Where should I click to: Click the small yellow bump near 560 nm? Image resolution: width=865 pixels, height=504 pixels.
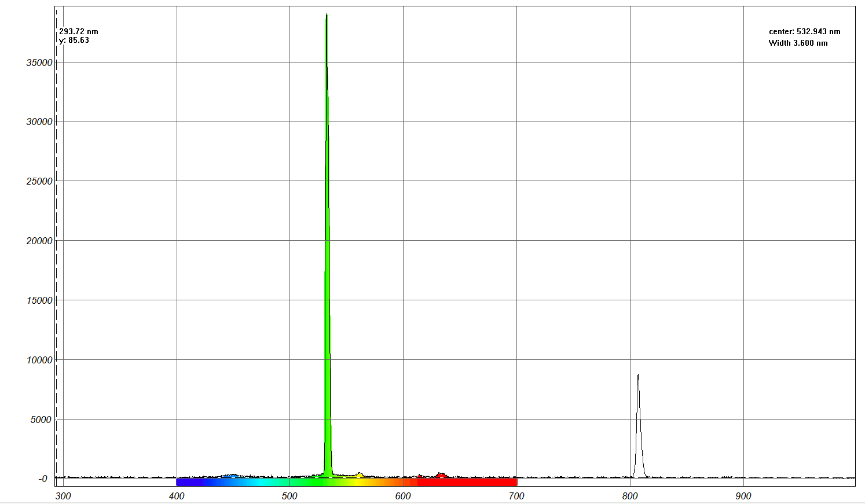360,475
